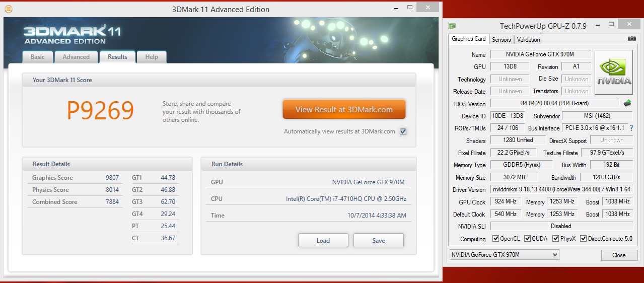
Task: Toggle the DirectCompute 5.0 checkbox
Action: click(x=584, y=239)
